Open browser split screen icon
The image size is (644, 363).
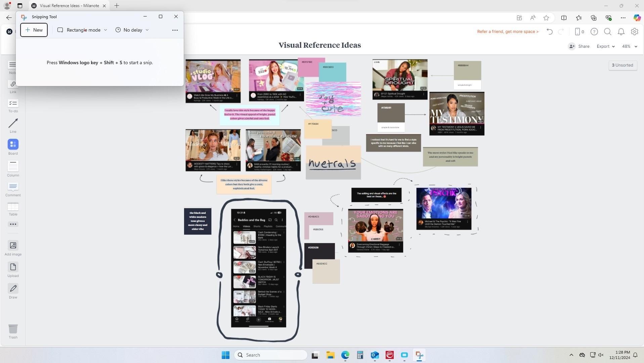point(564,18)
